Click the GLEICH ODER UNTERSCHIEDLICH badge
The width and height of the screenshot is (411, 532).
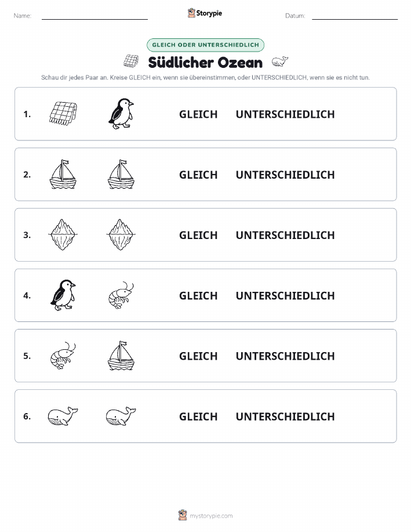(x=205, y=45)
